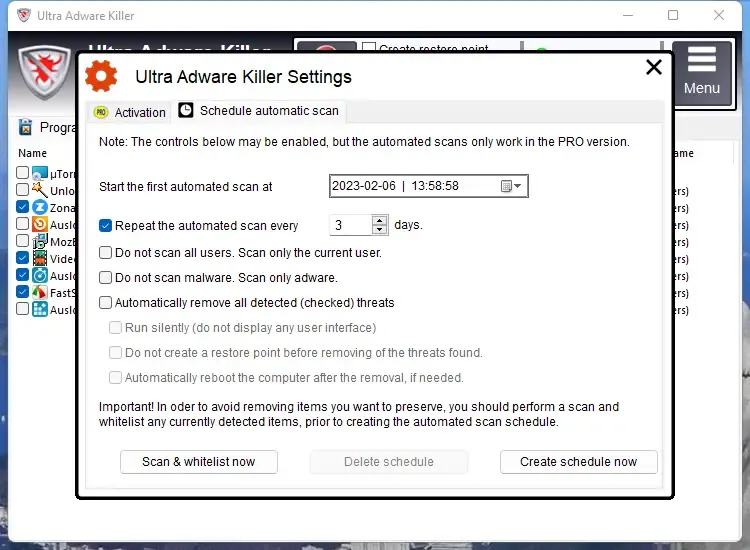The image size is (750, 550).
Task: Click the date and time input field
Action: 429,186
